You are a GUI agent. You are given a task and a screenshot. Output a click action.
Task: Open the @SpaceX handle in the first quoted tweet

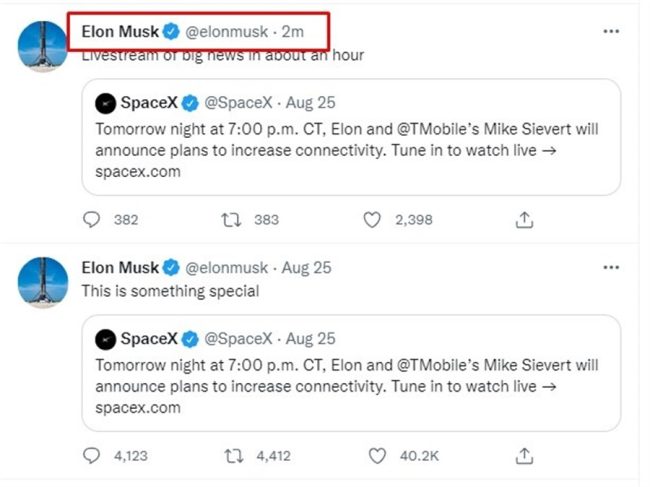click(238, 103)
